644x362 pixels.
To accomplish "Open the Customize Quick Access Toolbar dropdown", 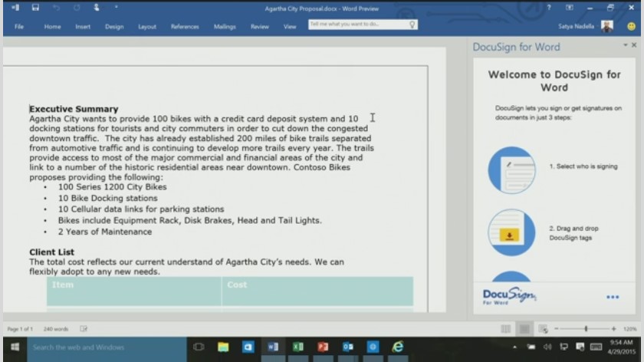I will (x=117, y=7).
